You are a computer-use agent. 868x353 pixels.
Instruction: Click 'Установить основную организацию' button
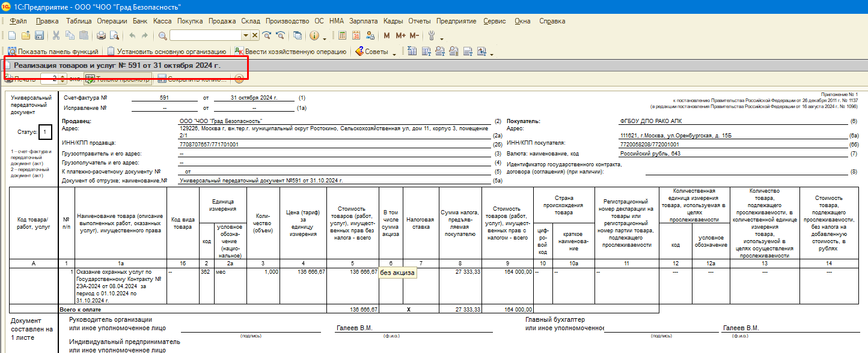167,52
